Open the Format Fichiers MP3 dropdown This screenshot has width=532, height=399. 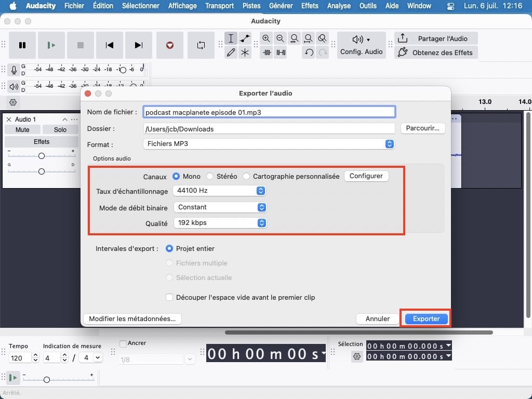click(269, 144)
